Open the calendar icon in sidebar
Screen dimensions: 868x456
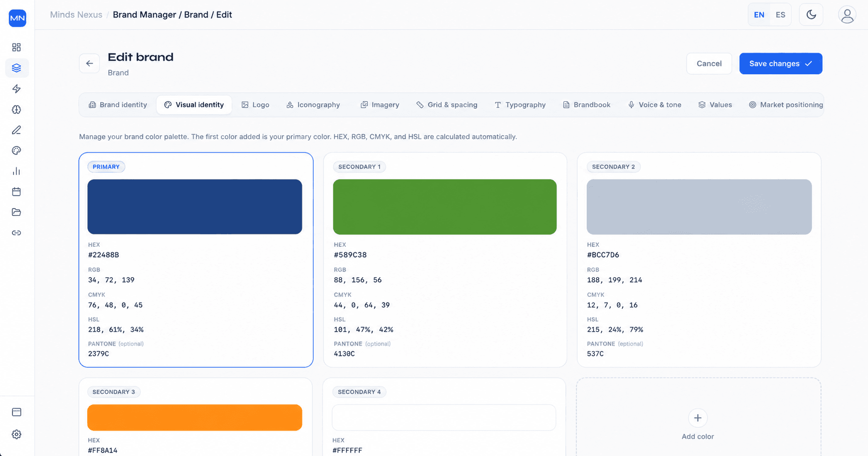tap(17, 192)
